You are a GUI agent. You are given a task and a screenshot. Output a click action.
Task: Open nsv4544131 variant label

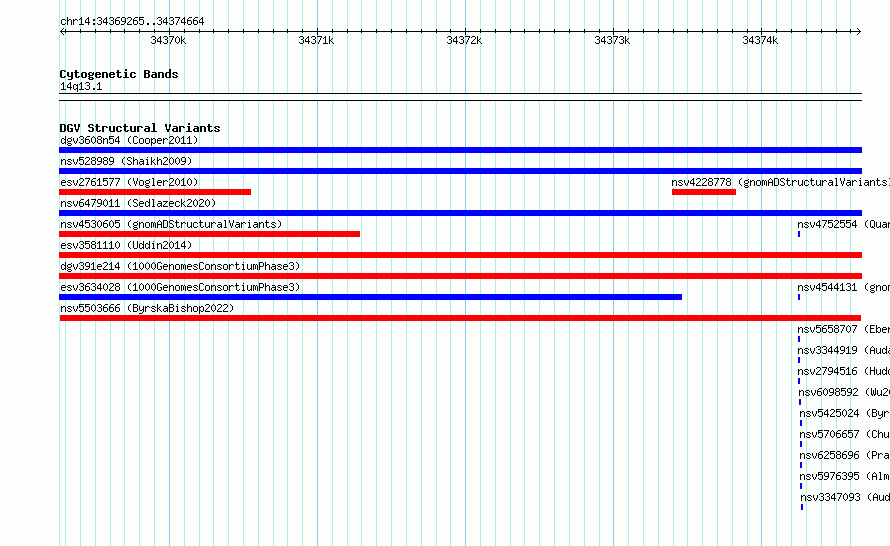tap(843, 287)
